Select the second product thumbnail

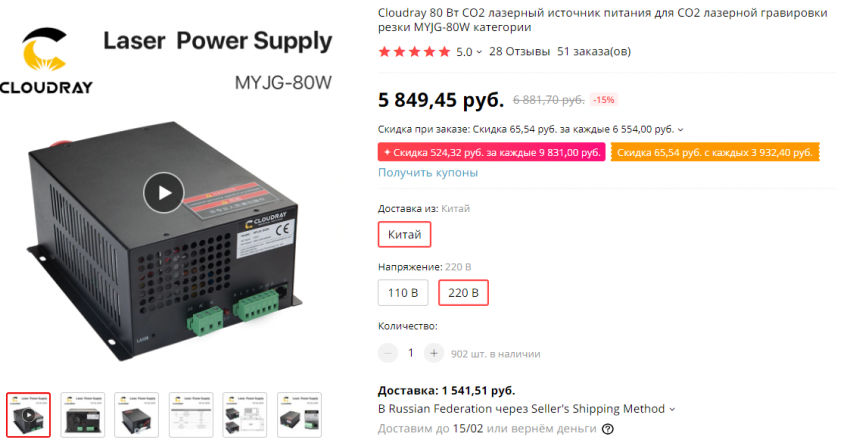point(83,415)
